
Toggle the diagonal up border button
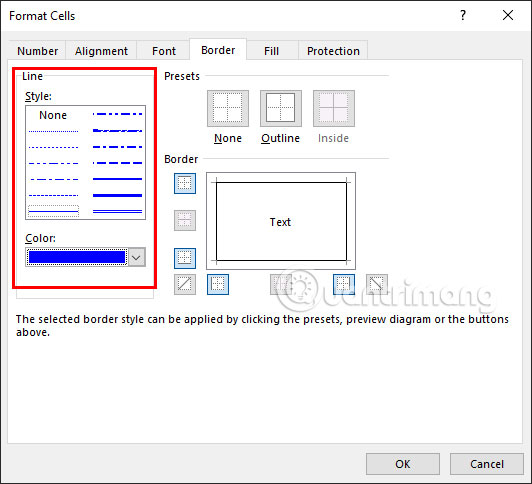tap(185, 284)
